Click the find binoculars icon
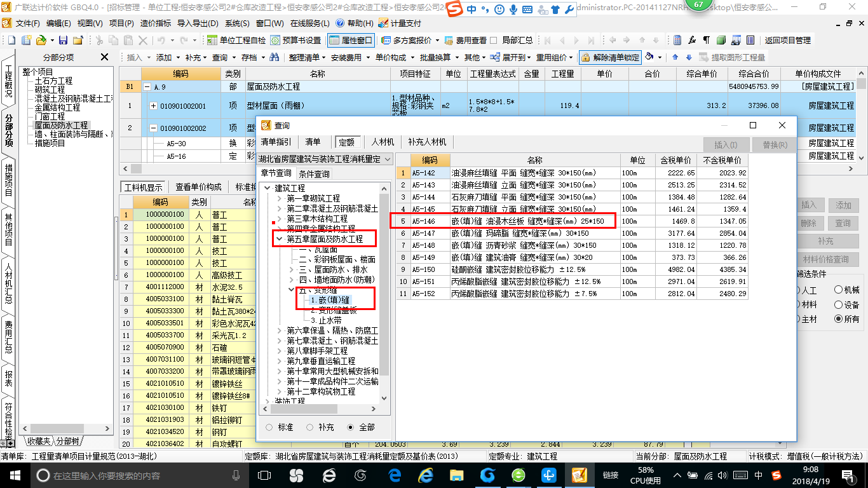868x488 pixels. tap(275, 57)
